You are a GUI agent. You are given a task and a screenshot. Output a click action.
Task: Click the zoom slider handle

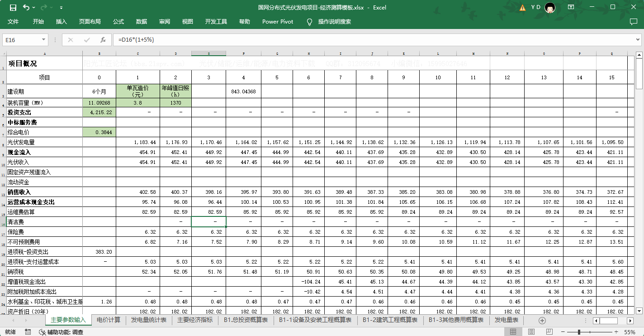pyautogui.click(x=580, y=332)
